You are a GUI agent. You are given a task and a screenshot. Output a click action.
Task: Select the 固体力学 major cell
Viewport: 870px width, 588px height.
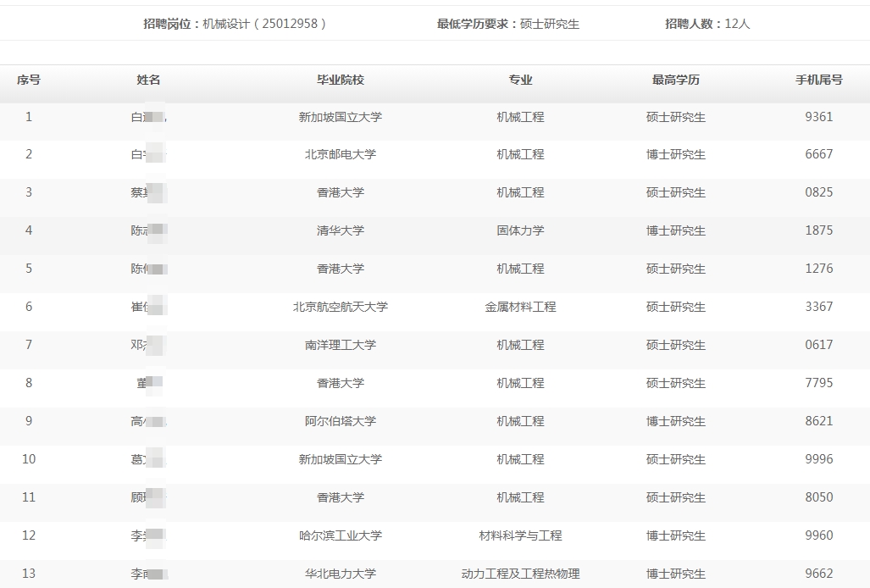coord(520,230)
